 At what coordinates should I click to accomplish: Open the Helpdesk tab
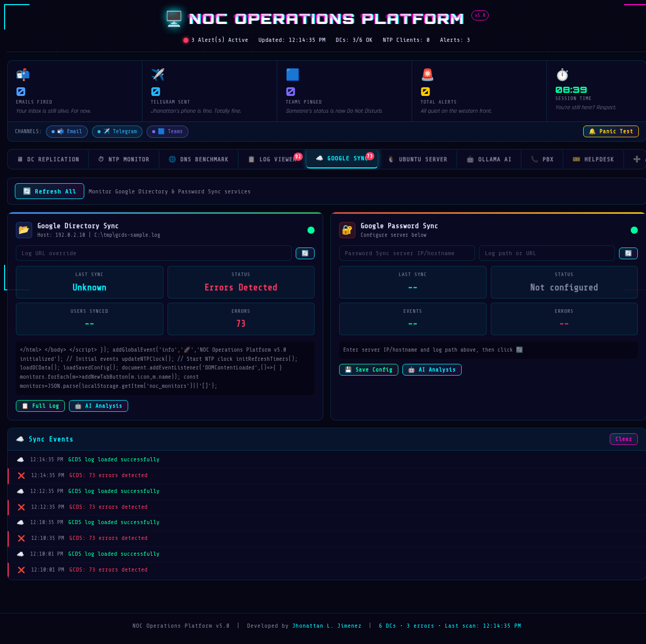593,159
